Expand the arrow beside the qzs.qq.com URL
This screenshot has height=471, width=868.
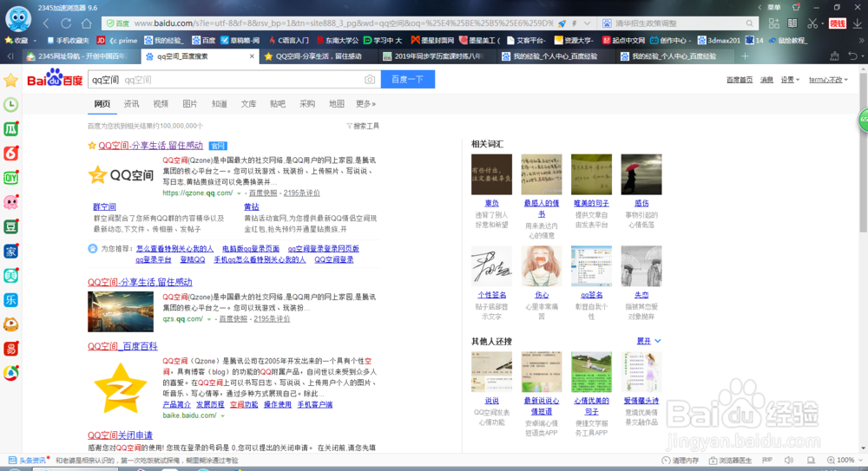point(209,319)
